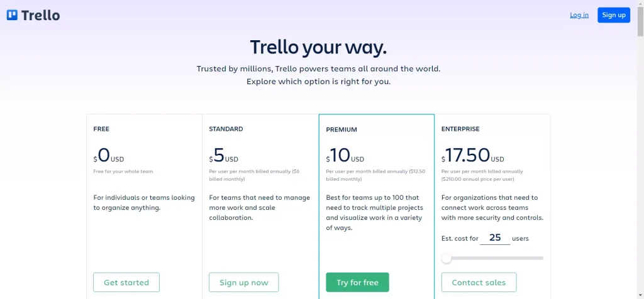Screen dimensions: 644x299
Task: Select the ENTERPRISE plan heading
Action: click(460, 129)
